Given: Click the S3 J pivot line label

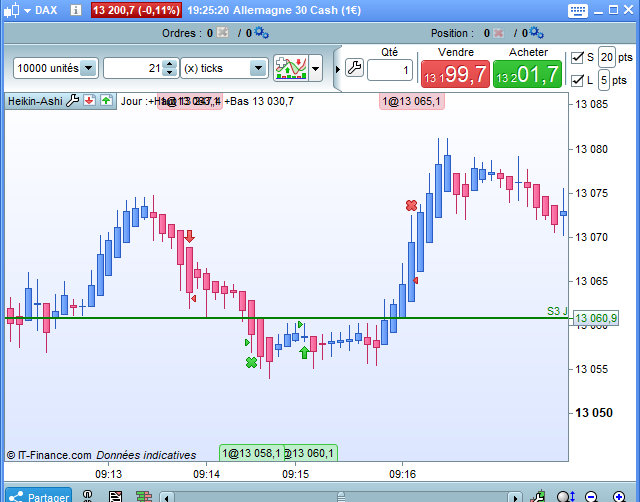Looking at the screenshot, I should pyautogui.click(x=557, y=311).
